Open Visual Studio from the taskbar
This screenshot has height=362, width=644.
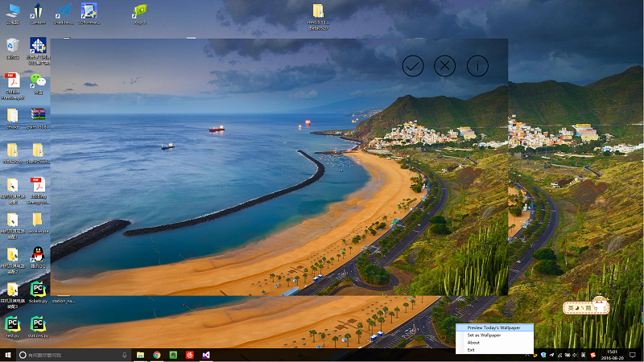pyautogui.click(x=206, y=355)
